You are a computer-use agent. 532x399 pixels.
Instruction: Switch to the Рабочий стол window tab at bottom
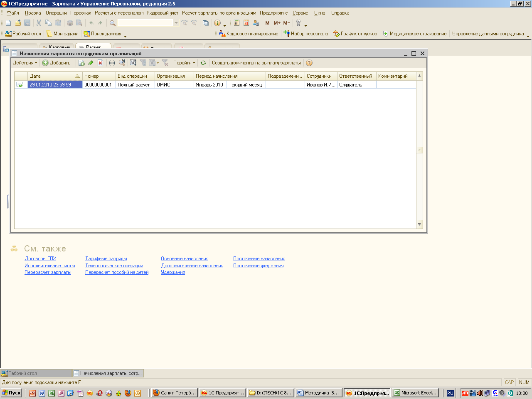click(x=36, y=373)
